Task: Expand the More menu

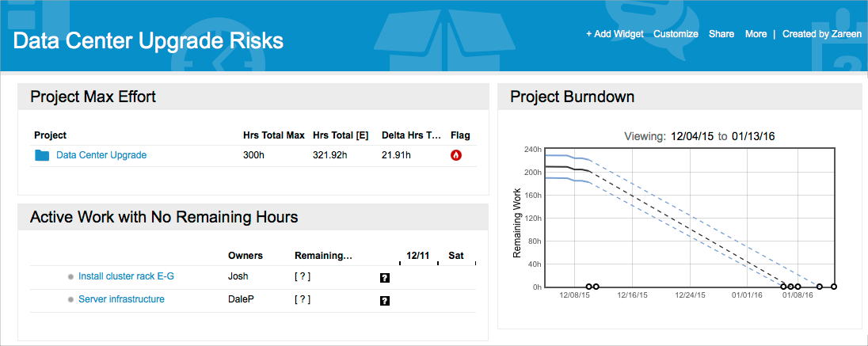Action: pyautogui.click(x=756, y=34)
